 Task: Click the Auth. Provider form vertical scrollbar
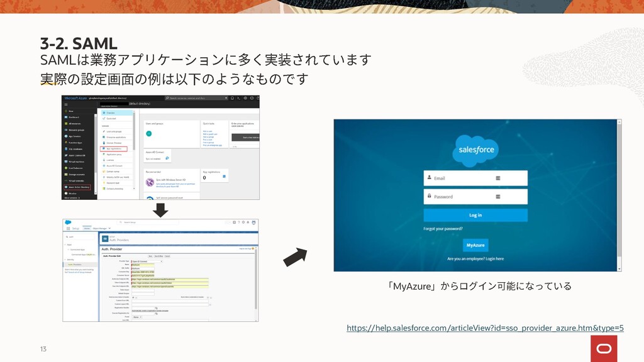pyautogui.click(x=256, y=283)
